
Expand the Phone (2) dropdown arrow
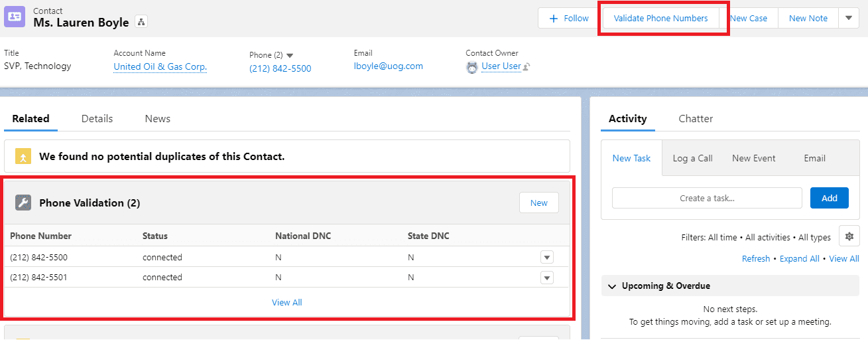coord(290,55)
